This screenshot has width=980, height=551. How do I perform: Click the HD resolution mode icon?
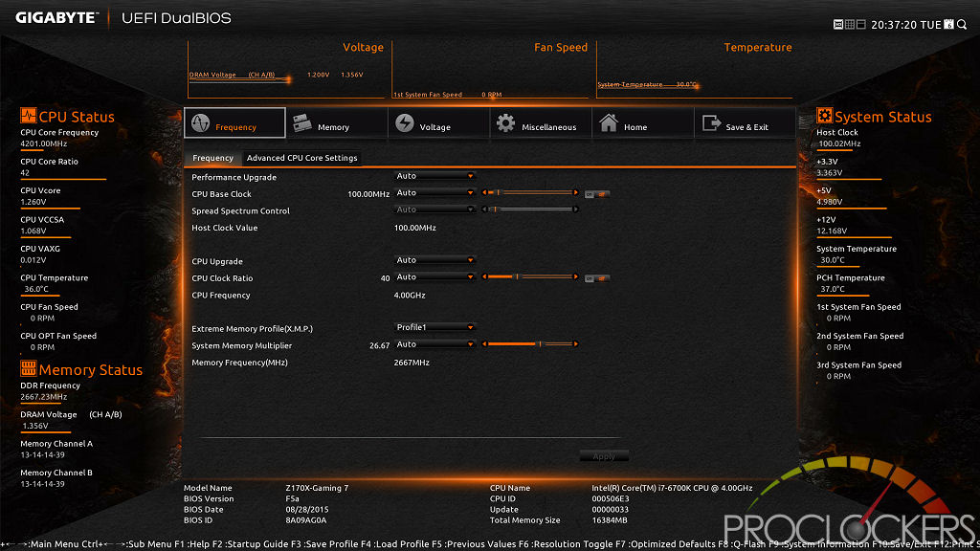tap(838, 24)
